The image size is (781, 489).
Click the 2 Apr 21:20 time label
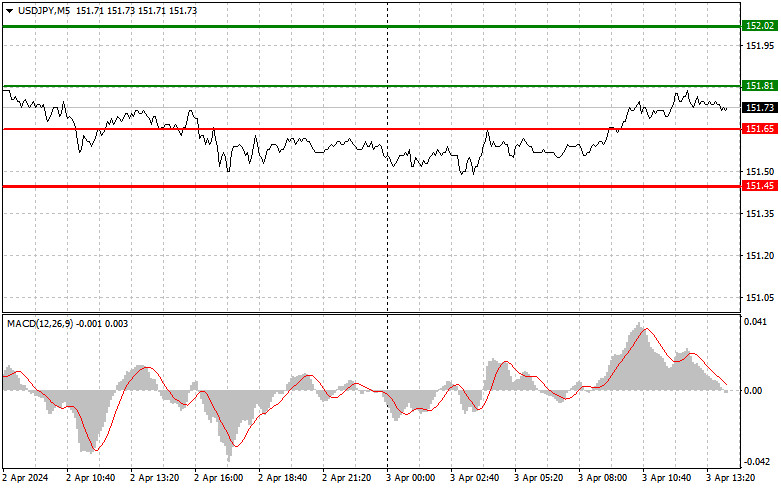pyautogui.click(x=347, y=478)
